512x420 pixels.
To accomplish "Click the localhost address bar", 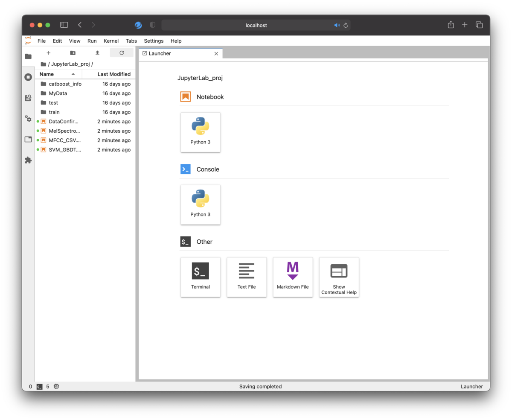I will pyautogui.click(x=256, y=25).
